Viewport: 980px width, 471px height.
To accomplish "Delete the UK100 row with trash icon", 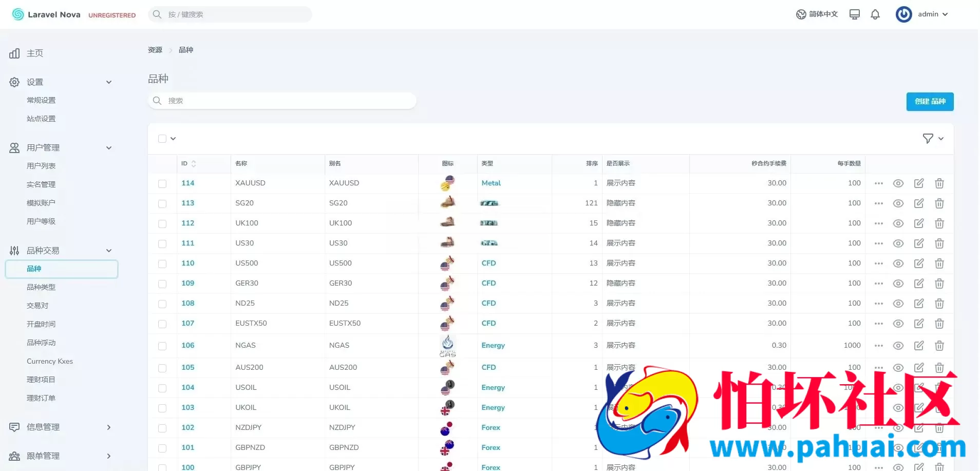I will pyautogui.click(x=939, y=223).
